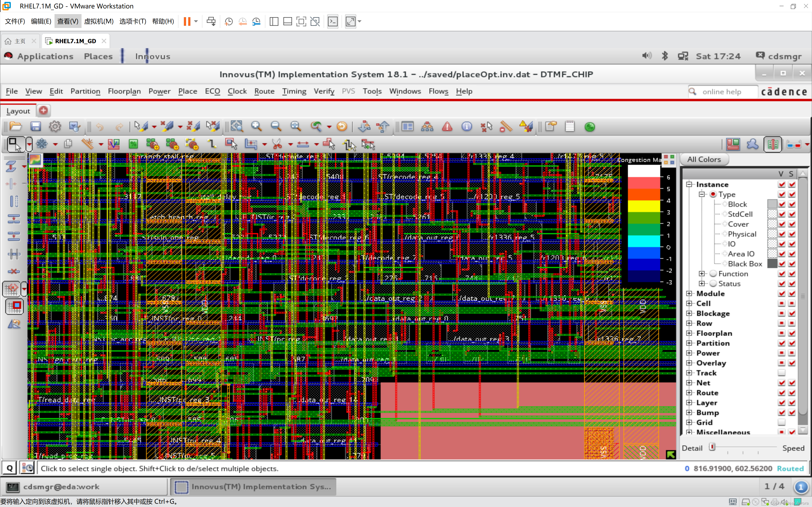Toggle StdCell visibility checkbox

pyautogui.click(x=781, y=214)
